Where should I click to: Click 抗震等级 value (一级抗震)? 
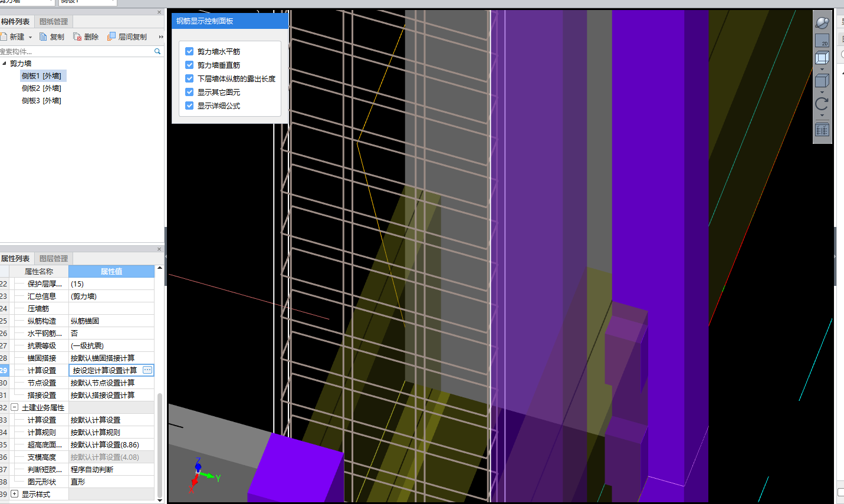[111, 345]
